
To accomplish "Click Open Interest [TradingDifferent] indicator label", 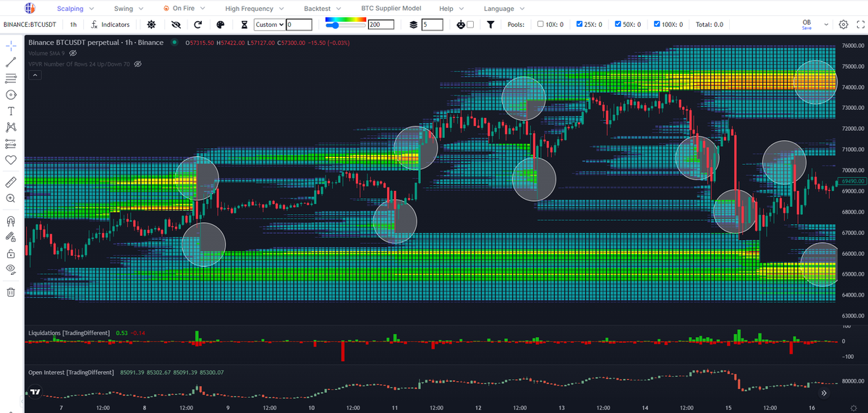I will [x=71, y=372].
